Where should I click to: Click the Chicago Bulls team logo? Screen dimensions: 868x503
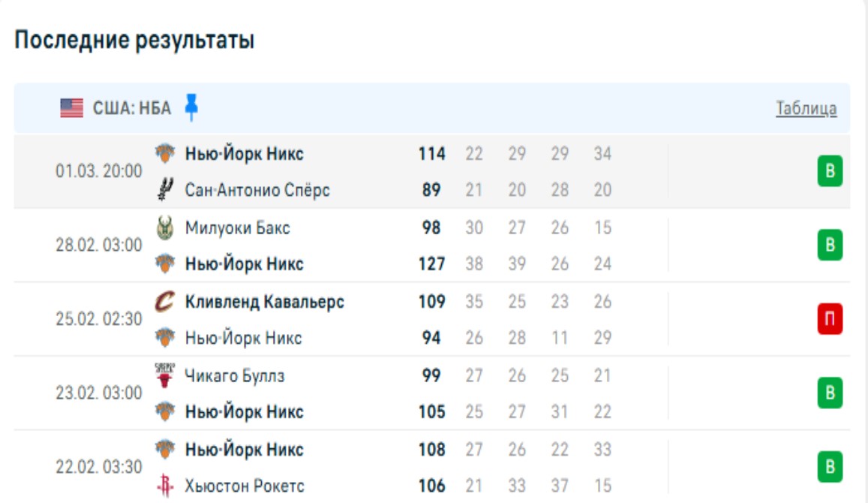click(x=164, y=375)
